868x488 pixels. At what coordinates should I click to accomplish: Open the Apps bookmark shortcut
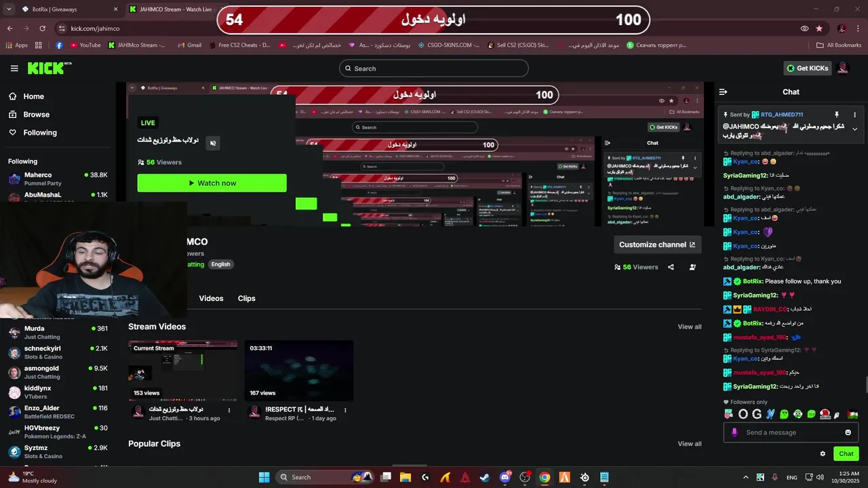click(17, 45)
